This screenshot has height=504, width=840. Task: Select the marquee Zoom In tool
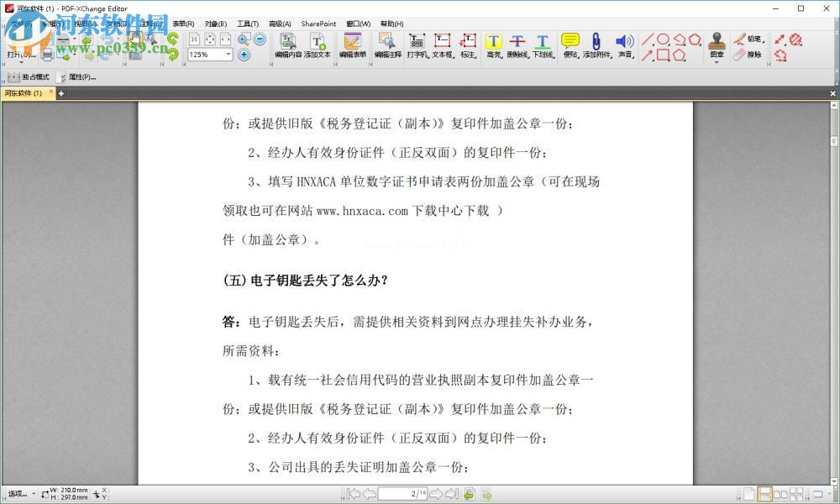pyautogui.click(x=244, y=39)
